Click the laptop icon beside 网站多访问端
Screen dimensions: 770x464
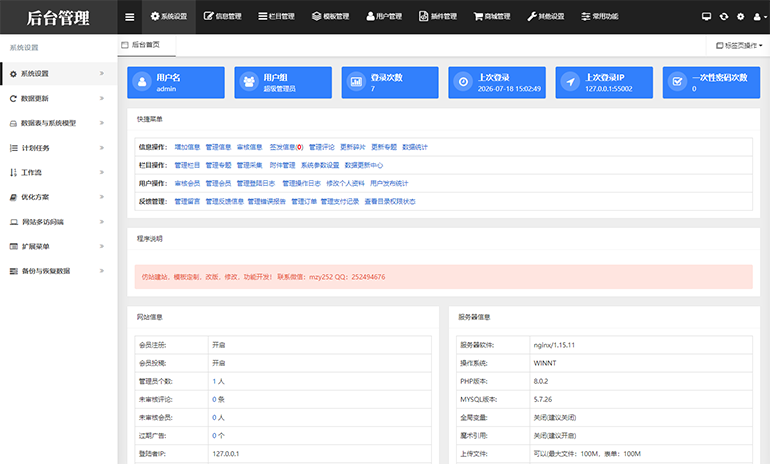14,222
